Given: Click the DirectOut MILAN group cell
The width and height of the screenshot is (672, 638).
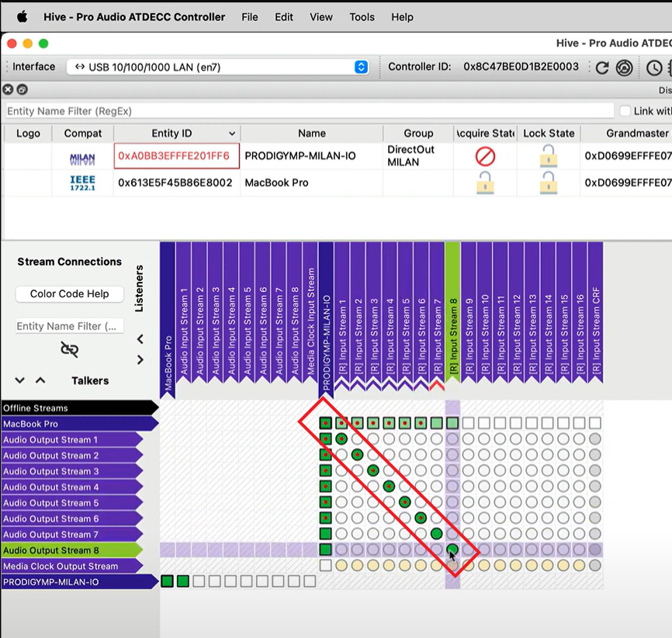Looking at the screenshot, I should point(417,156).
